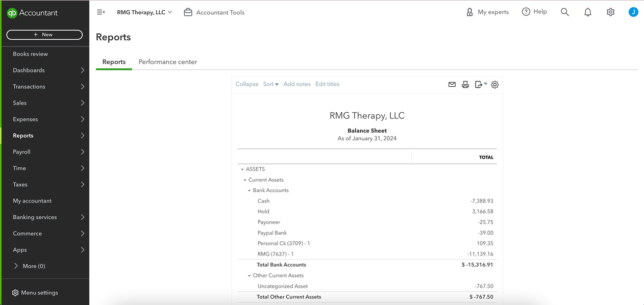
Task: Open report settings gear icon
Action: coord(494,85)
